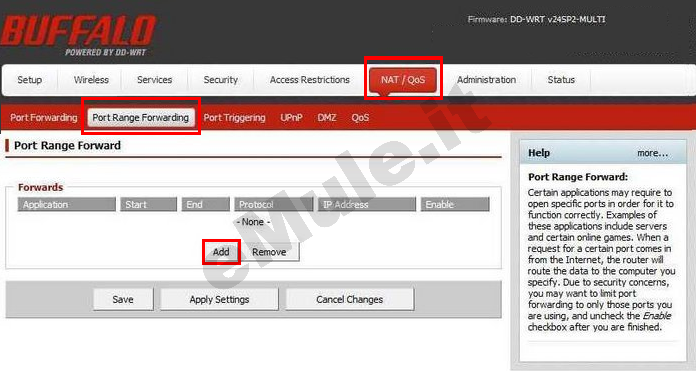Select the NAT / QoS tab
This screenshot has width=696, height=371.
pyautogui.click(x=403, y=80)
